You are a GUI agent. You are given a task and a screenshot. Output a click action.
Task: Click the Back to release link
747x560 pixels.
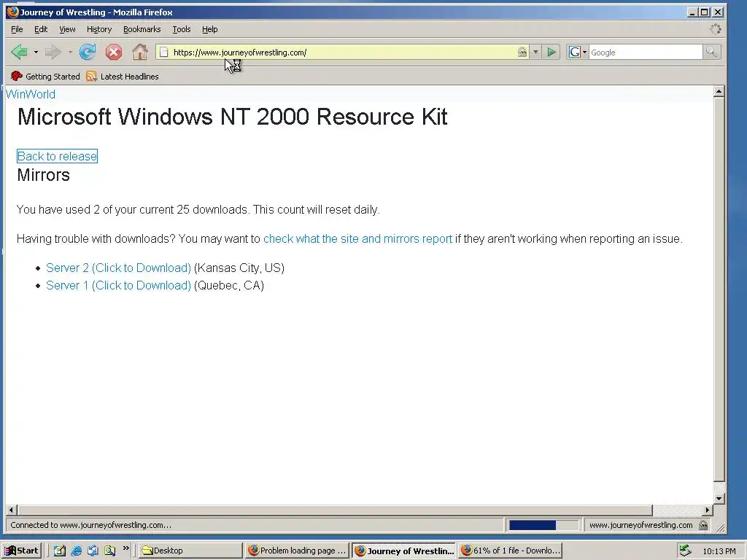tap(57, 156)
